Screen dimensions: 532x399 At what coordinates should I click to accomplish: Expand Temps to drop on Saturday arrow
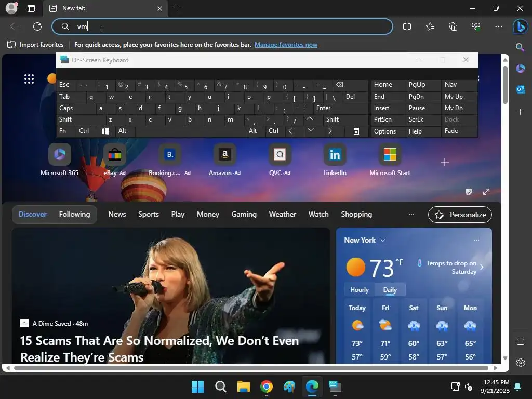click(x=482, y=267)
